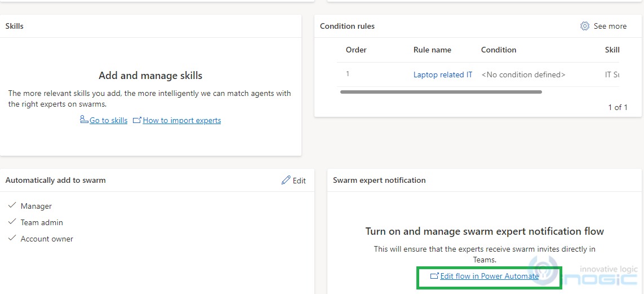Click the order number 1 cell
Screen dimensions: 644x294
(x=348, y=74)
